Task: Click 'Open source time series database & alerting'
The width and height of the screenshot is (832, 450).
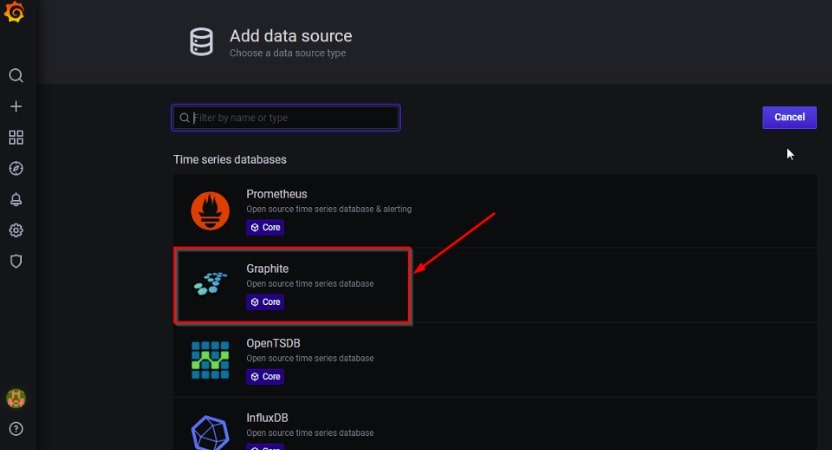Action: 329,209
